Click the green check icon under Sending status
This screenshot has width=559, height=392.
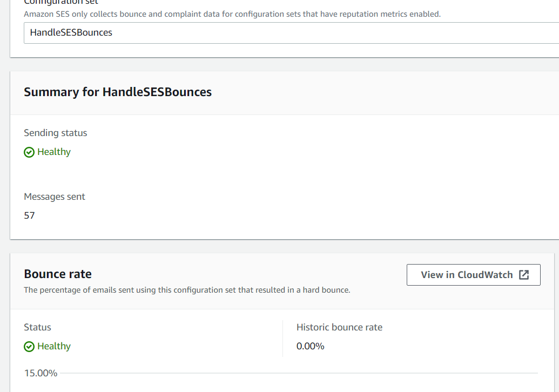point(29,152)
